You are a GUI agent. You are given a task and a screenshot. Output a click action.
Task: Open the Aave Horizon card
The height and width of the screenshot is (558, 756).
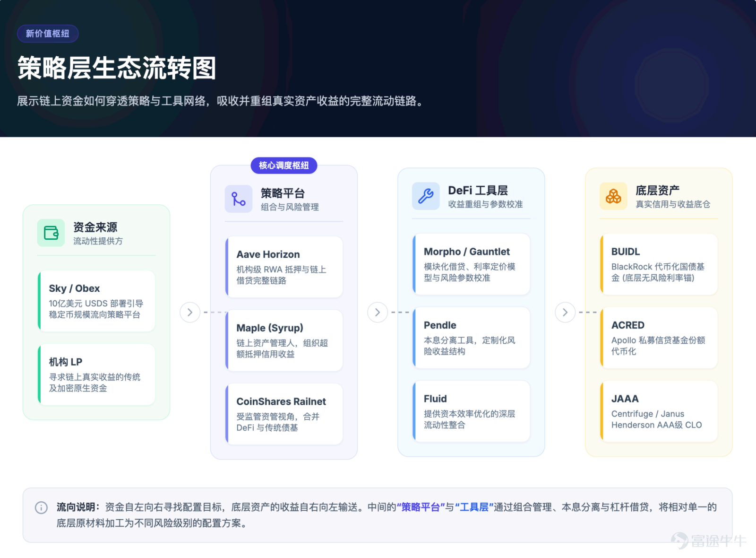[284, 267]
